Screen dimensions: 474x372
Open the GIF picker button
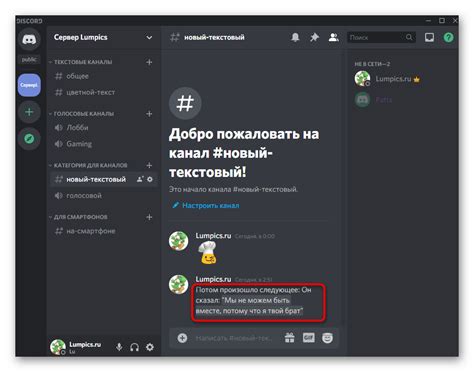point(309,338)
